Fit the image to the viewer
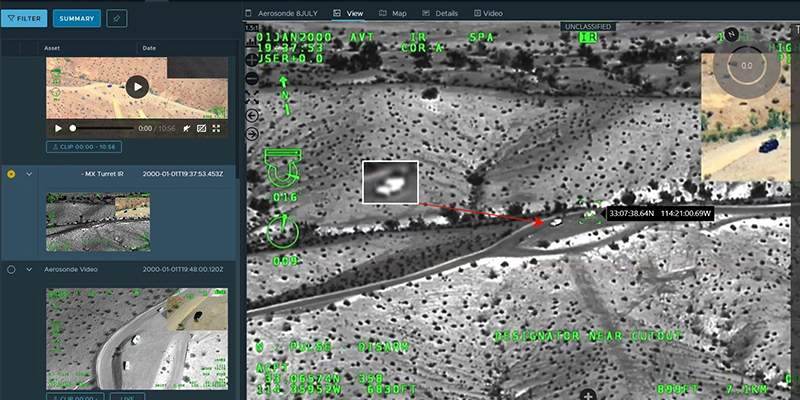The height and width of the screenshot is (400, 800). coord(252,96)
